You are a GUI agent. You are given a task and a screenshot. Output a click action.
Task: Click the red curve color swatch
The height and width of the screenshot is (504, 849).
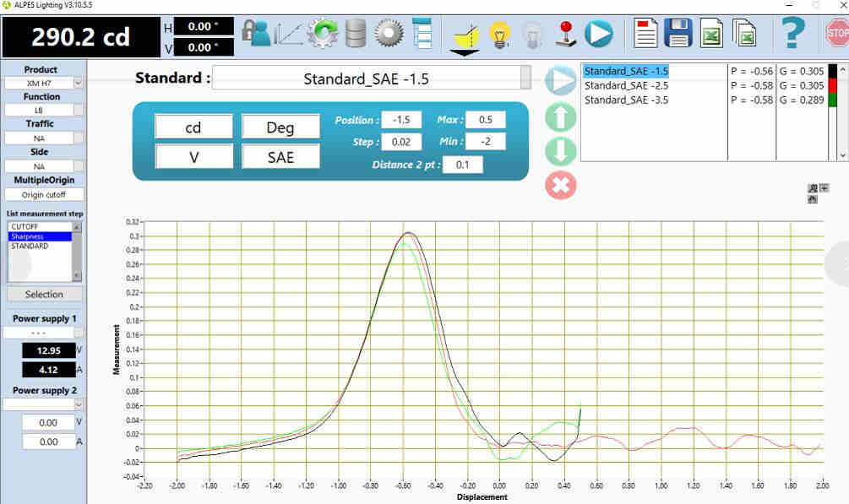click(833, 85)
